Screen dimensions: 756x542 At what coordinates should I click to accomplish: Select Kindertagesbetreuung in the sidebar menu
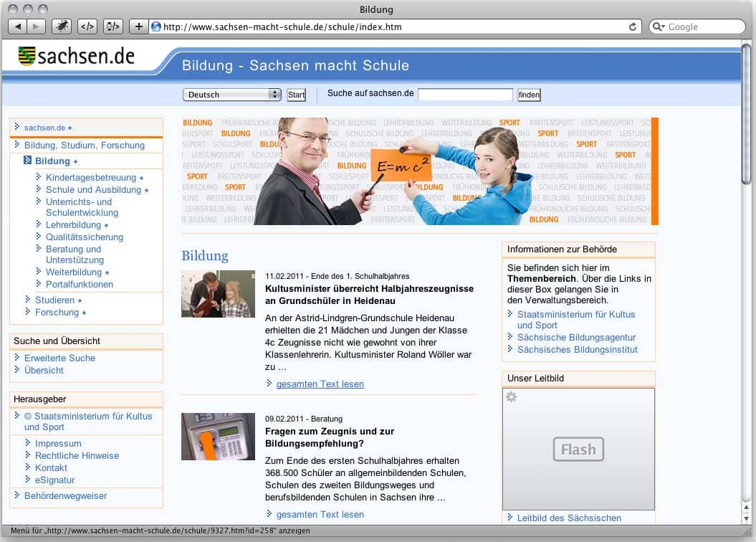[90, 177]
